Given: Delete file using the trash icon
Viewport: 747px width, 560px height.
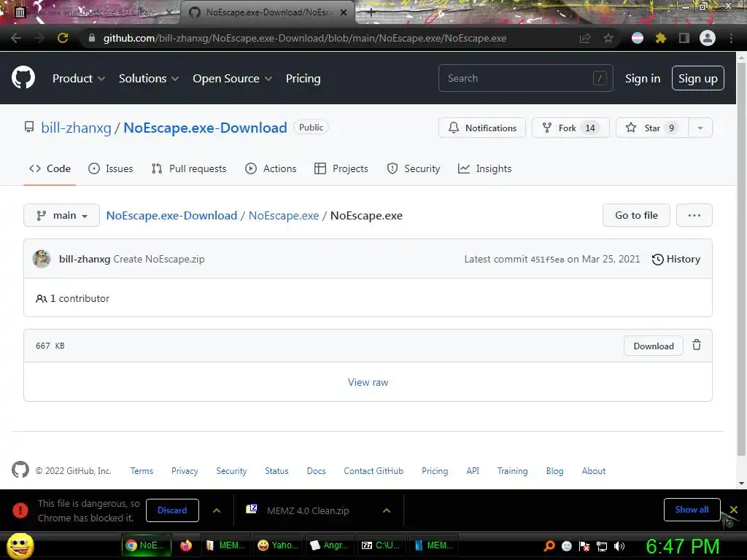Looking at the screenshot, I should click(697, 345).
